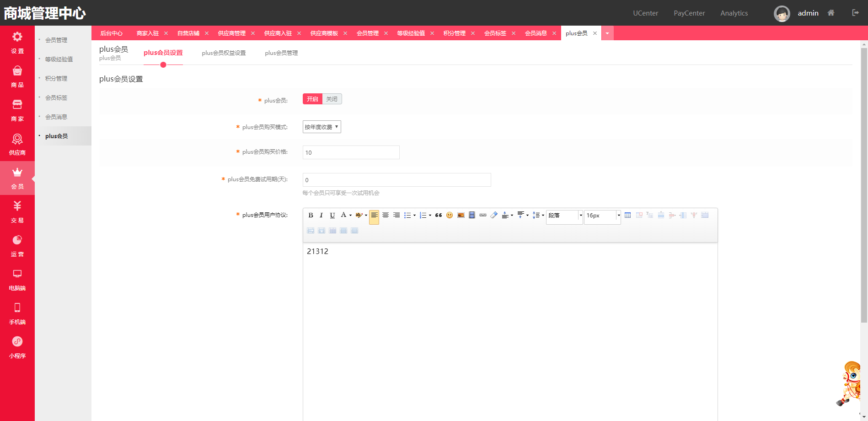
Task: Open the font color dropdown arrow
Action: point(351,215)
